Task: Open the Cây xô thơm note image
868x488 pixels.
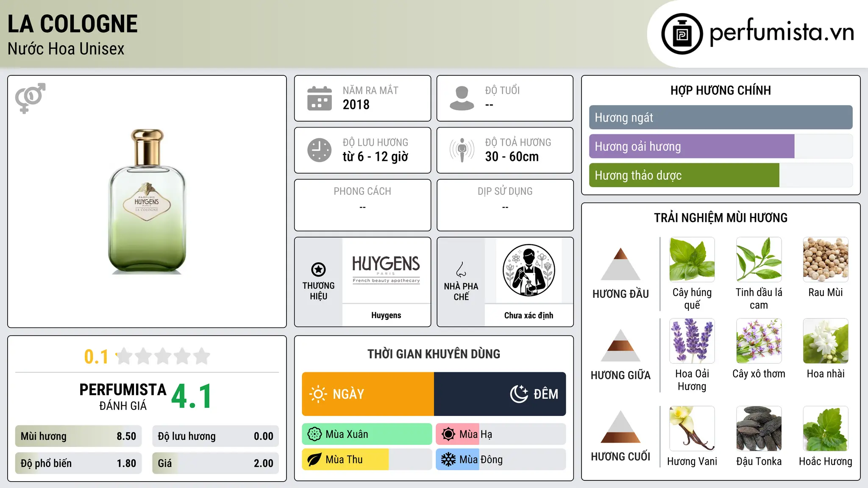Action: click(759, 341)
